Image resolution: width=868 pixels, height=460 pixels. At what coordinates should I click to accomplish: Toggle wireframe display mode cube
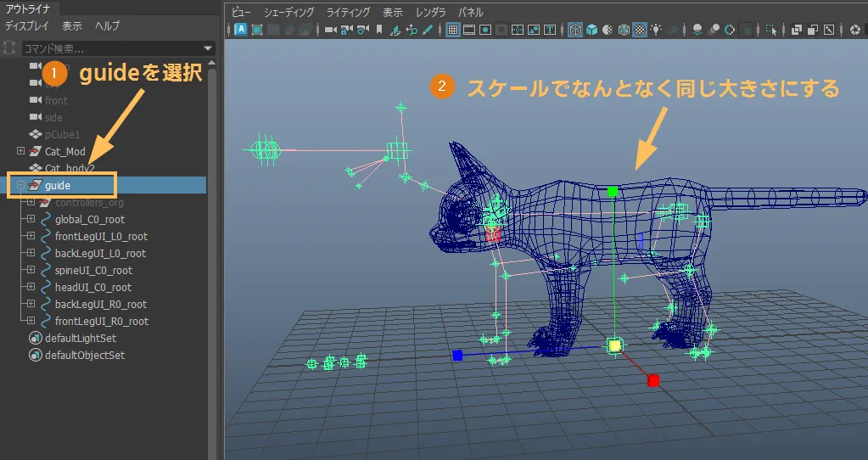574,30
